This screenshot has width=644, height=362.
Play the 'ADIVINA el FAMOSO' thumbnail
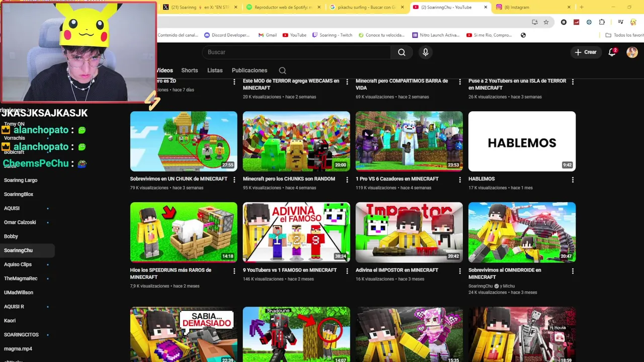[x=296, y=232]
